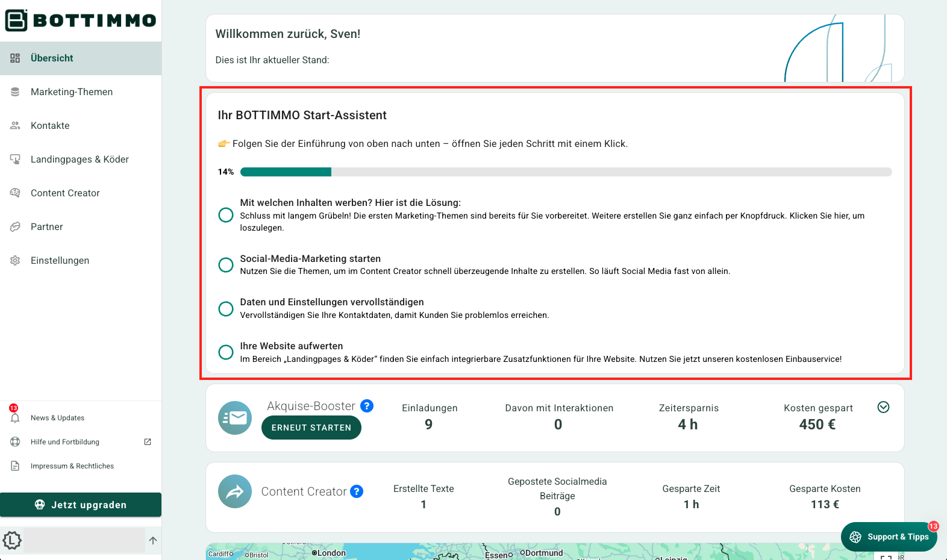
Task: Click the News & Updates bell icon
Action: [15, 418]
